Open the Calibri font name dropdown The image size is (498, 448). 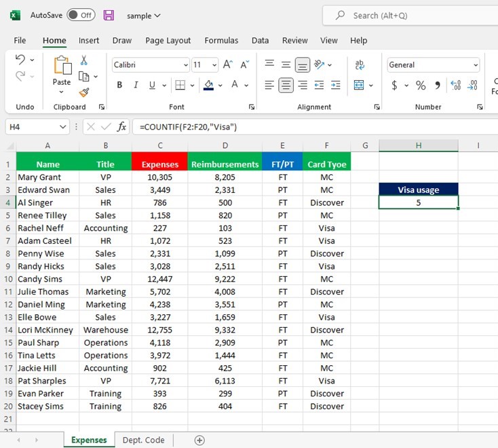click(185, 65)
